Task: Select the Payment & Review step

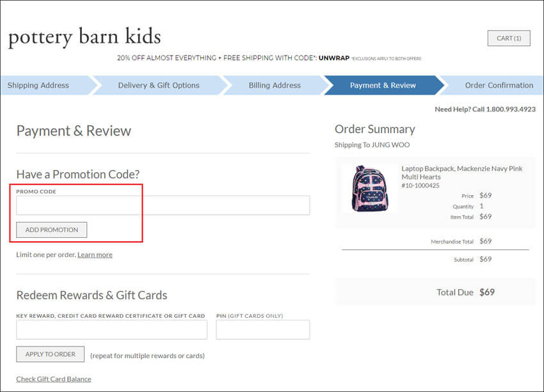Action: pyautogui.click(x=383, y=85)
